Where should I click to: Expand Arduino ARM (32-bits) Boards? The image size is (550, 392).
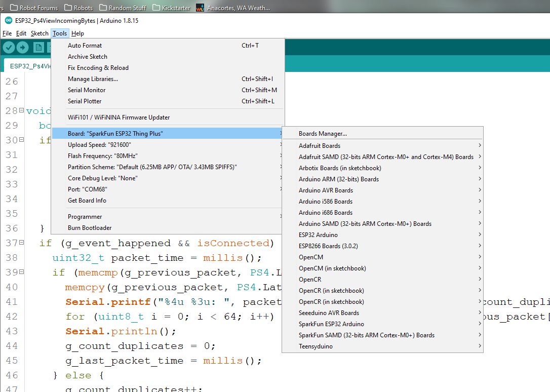[x=383, y=179]
